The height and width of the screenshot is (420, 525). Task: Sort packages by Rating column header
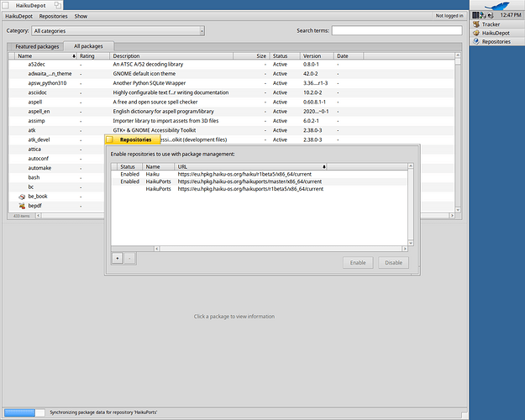(93, 56)
